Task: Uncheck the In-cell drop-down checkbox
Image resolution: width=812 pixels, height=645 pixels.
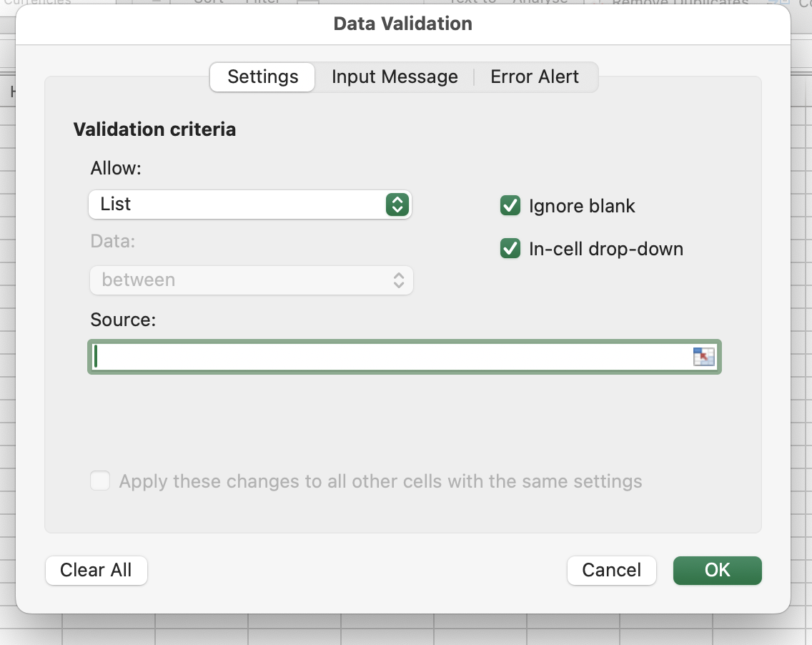Action: 510,249
